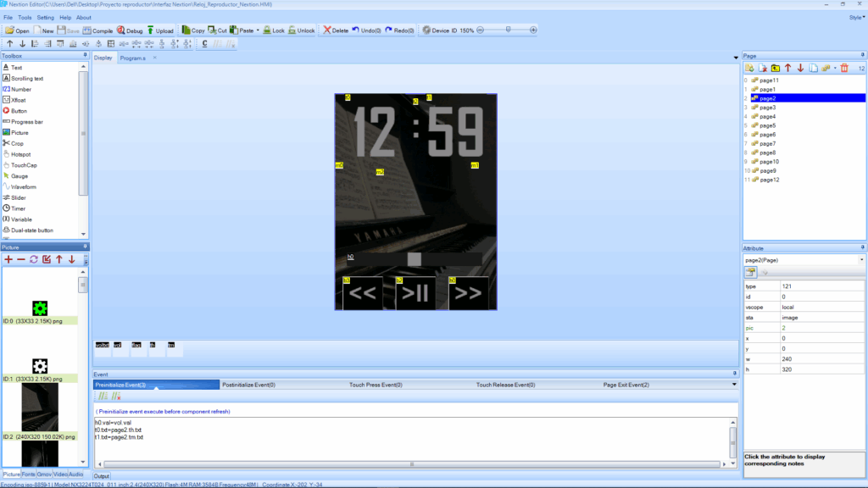The height and width of the screenshot is (488, 868).
Task: Select the ID:1 white gear picture thumbnail
Action: (x=40, y=365)
